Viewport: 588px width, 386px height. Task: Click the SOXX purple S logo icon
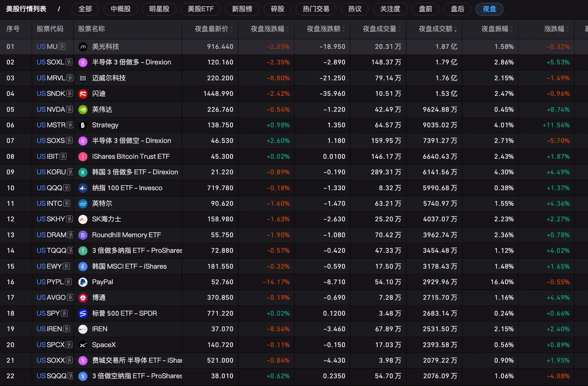point(83,360)
